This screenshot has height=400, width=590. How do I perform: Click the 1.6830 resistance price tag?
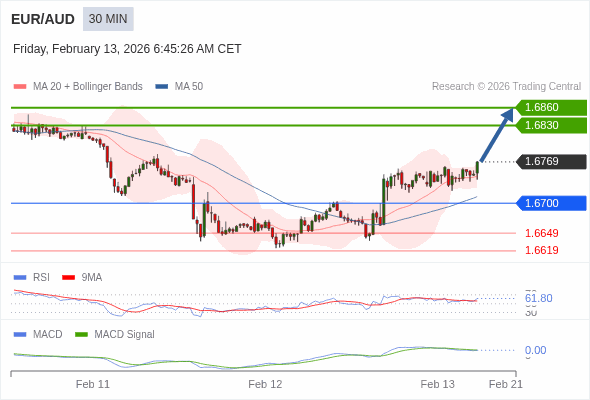(x=551, y=125)
